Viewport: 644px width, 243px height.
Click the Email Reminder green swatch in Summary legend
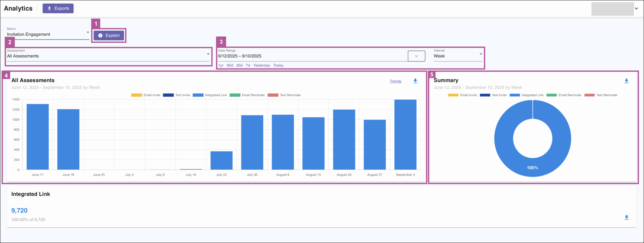click(551, 95)
